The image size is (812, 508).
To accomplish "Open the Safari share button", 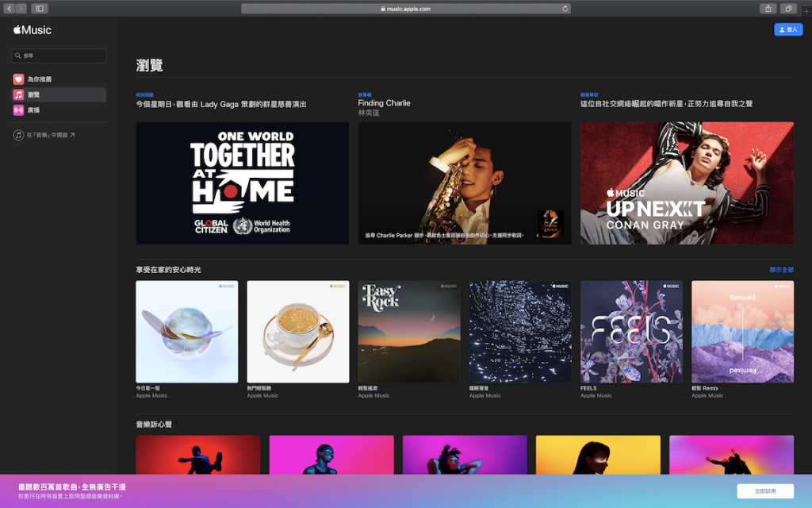I will point(768,8).
